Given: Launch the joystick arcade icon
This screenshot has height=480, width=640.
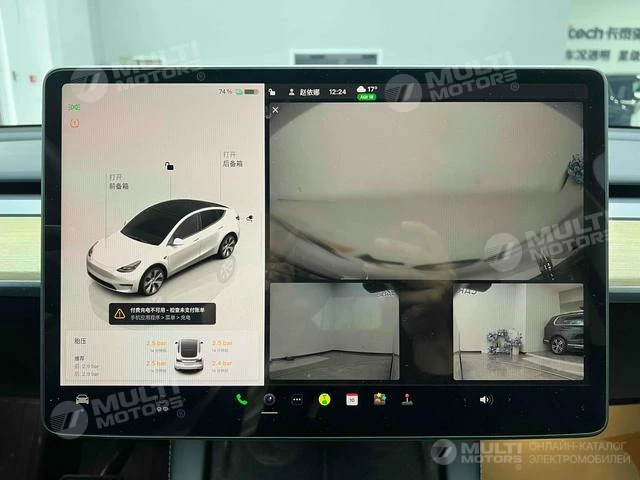Looking at the screenshot, I should click(x=407, y=399).
